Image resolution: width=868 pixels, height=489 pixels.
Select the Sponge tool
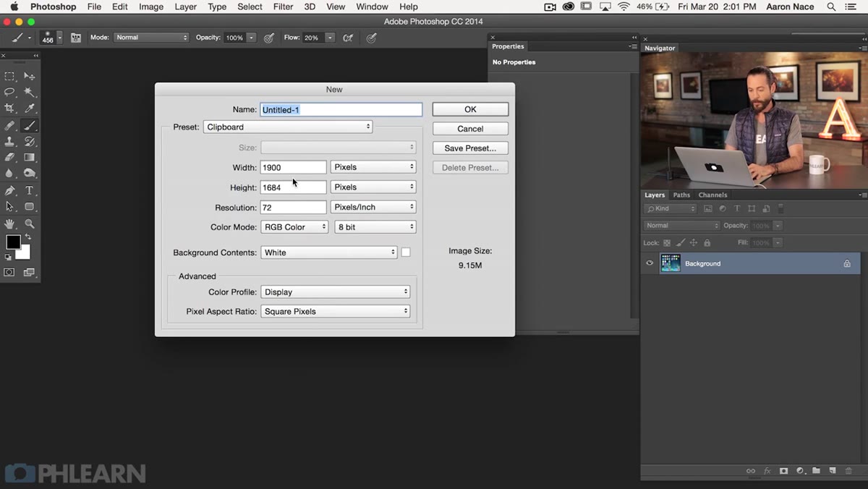(30, 174)
